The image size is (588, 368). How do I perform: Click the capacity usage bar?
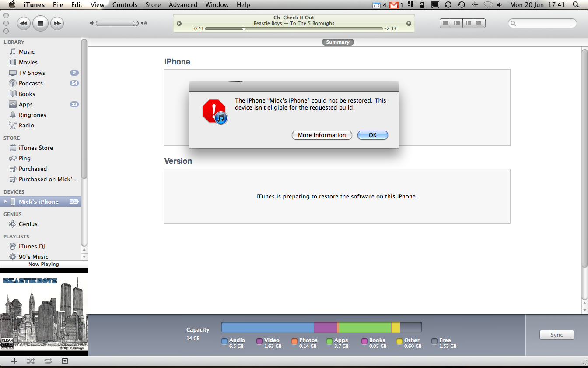pos(322,327)
